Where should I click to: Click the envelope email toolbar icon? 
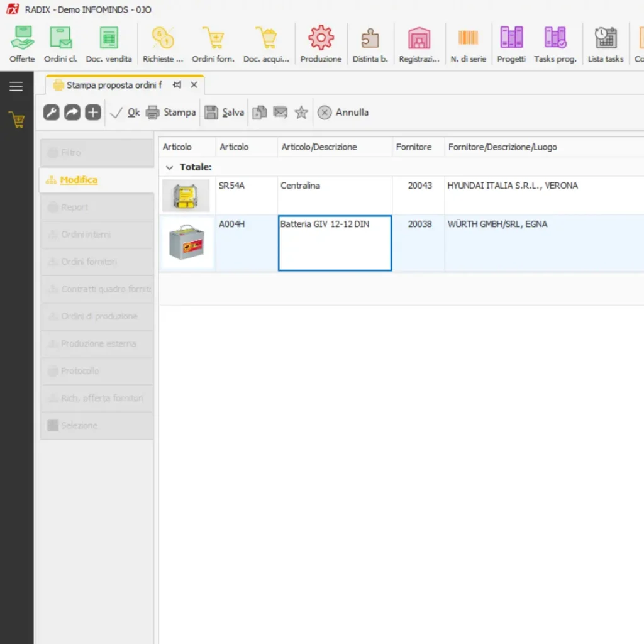(280, 113)
